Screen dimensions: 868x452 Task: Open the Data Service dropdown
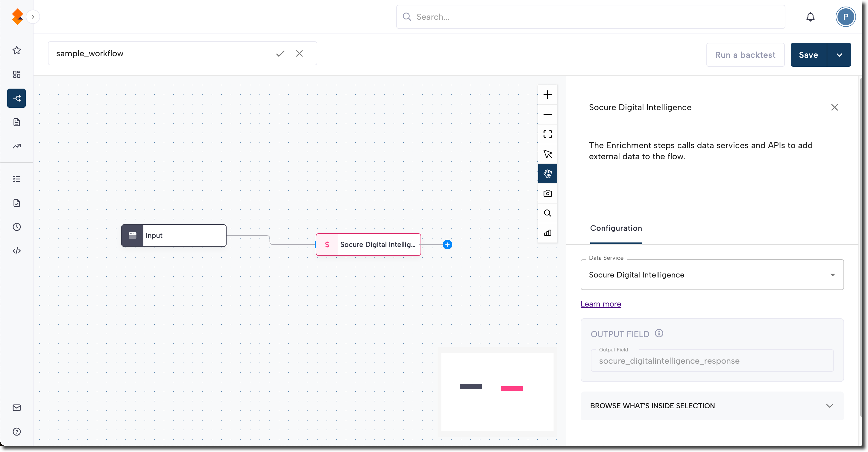(x=712, y=275)
